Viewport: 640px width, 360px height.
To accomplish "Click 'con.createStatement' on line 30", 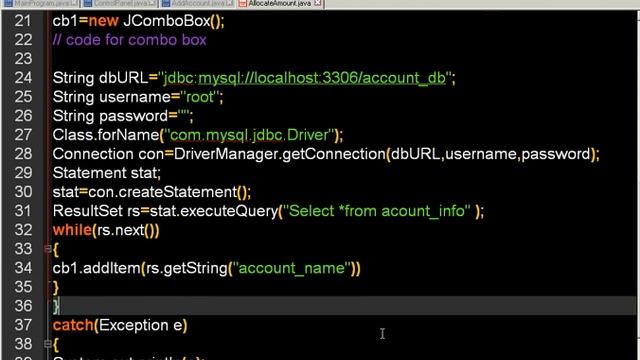I will (x=162, y=192).
